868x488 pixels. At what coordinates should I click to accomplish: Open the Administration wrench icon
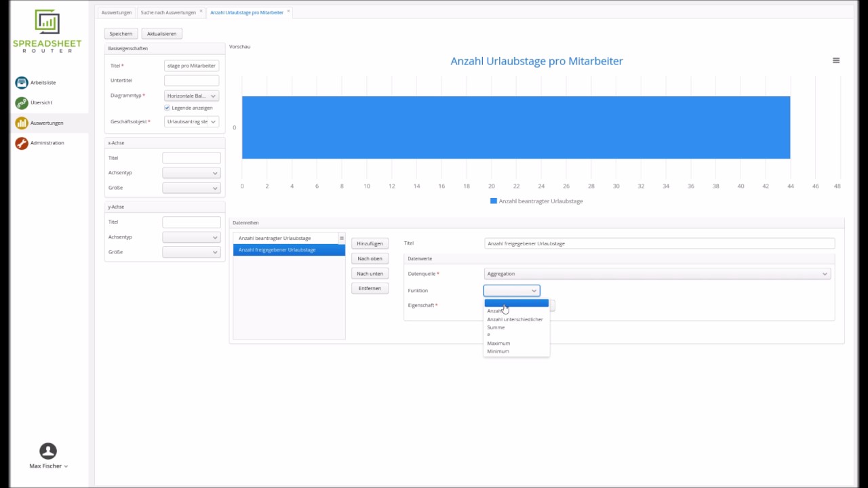[22, 143]
